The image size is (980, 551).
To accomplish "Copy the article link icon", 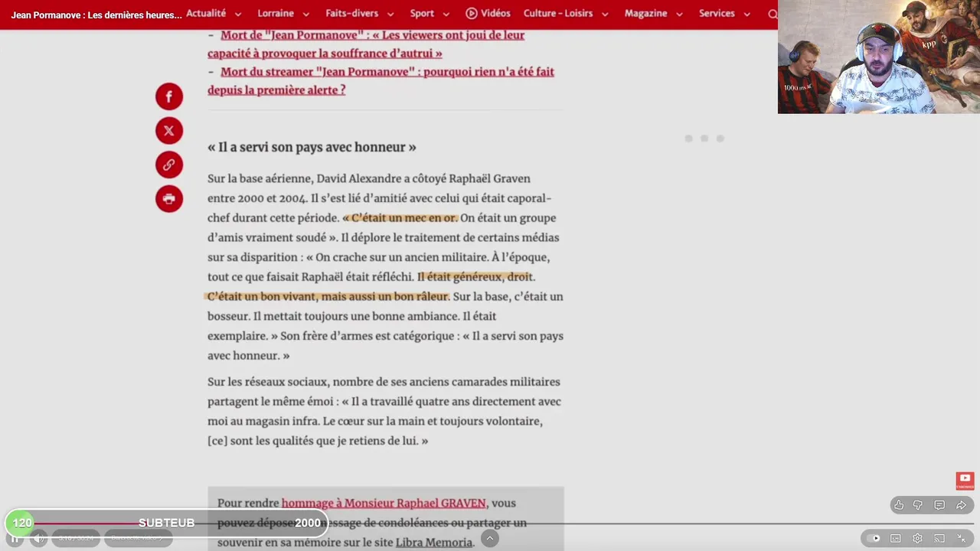I will click(169, 165).
